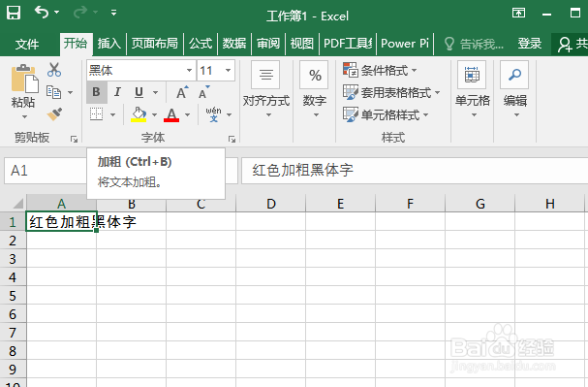Select column D header
This screenshot has height=387, width=588.
[270, 204]
